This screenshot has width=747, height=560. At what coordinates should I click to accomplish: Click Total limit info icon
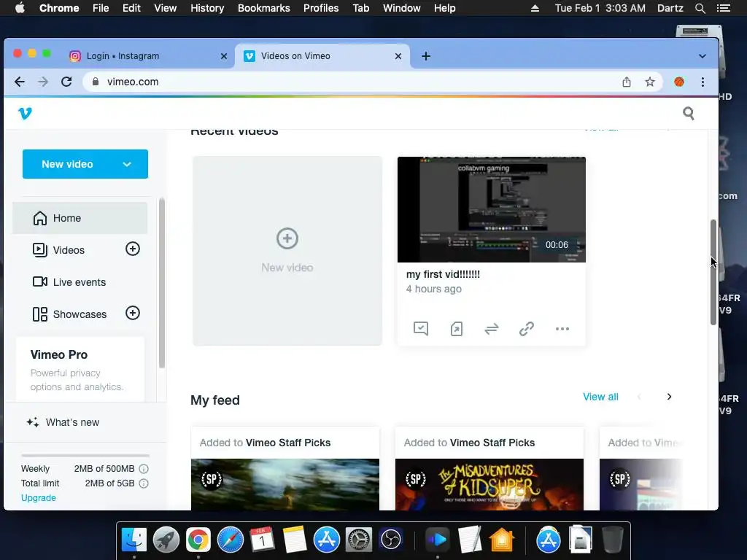tap(144, 483)
